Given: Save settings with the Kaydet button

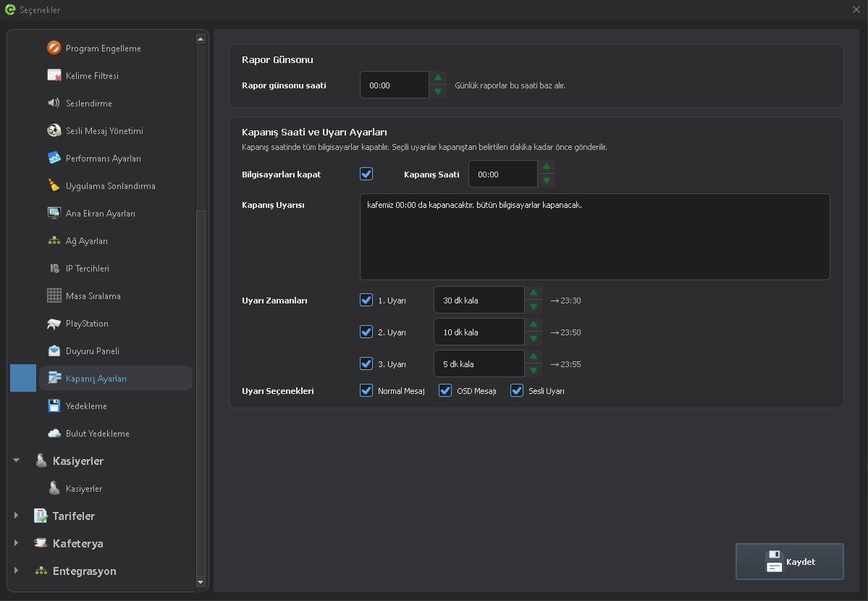Looking at the screenshot, I should click(x=789, y=562).
